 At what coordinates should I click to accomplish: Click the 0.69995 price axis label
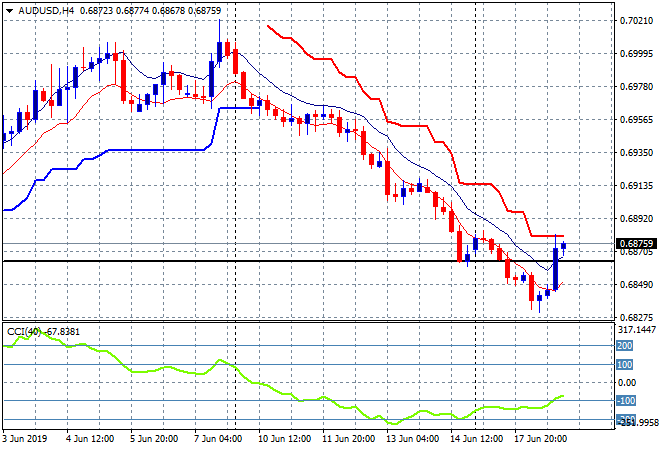pos(636,53)
